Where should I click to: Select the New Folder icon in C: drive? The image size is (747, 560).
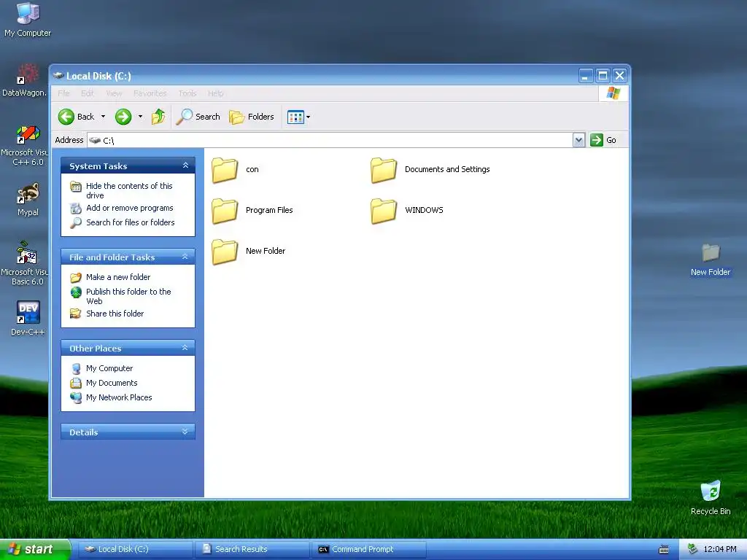pos(225,252)
